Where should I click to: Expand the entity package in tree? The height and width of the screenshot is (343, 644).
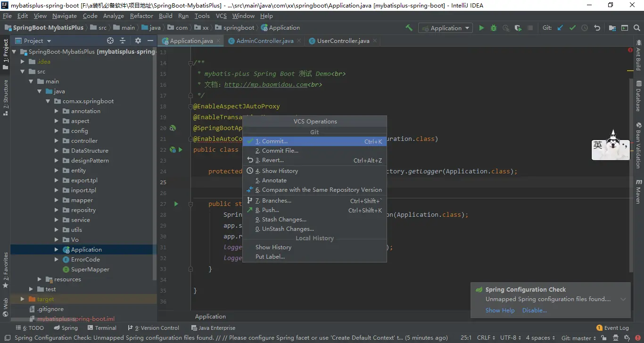pos(57,171)
